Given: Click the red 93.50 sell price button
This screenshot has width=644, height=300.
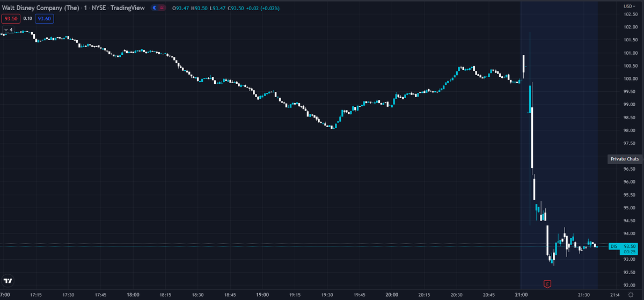Looking at the screenshot, I should click(11, 18).
